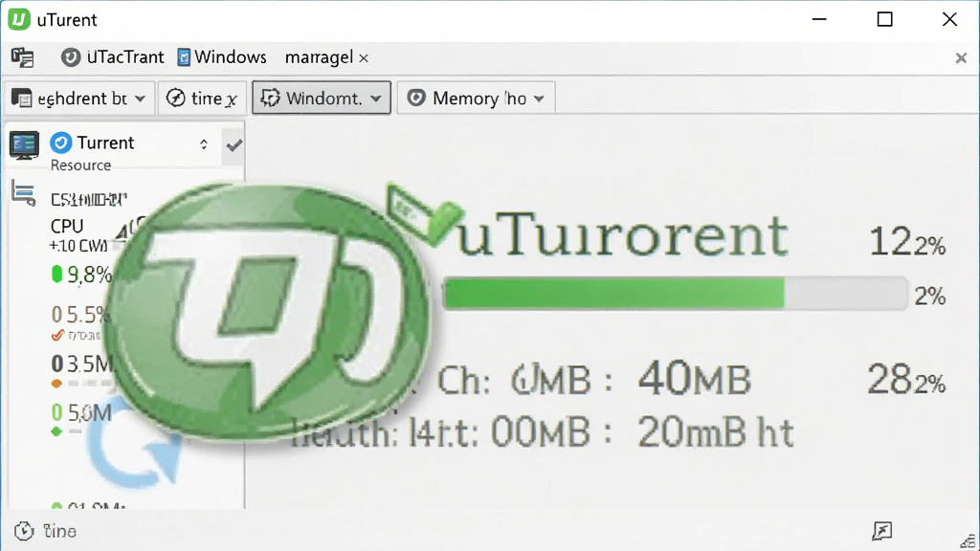Close the tab bar with right X
980x551 pixels.
961,58
